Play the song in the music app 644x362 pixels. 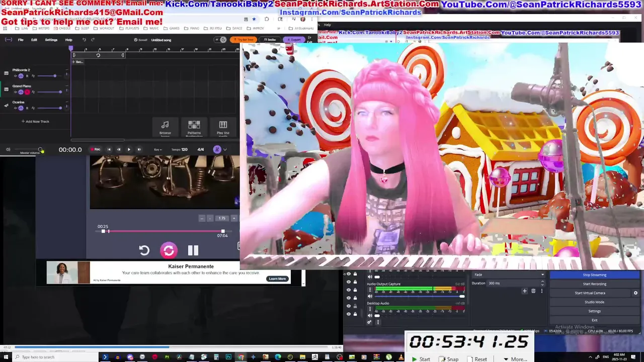[129, 149]
